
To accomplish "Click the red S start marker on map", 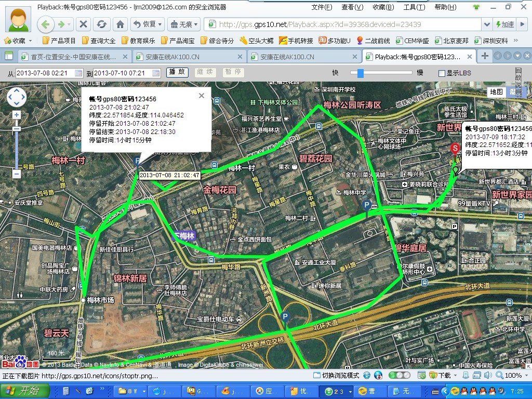I will coord(455,149).
